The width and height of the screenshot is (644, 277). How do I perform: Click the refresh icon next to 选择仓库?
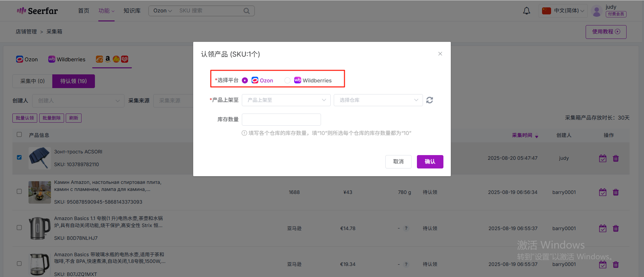click(x=430, y=100)
